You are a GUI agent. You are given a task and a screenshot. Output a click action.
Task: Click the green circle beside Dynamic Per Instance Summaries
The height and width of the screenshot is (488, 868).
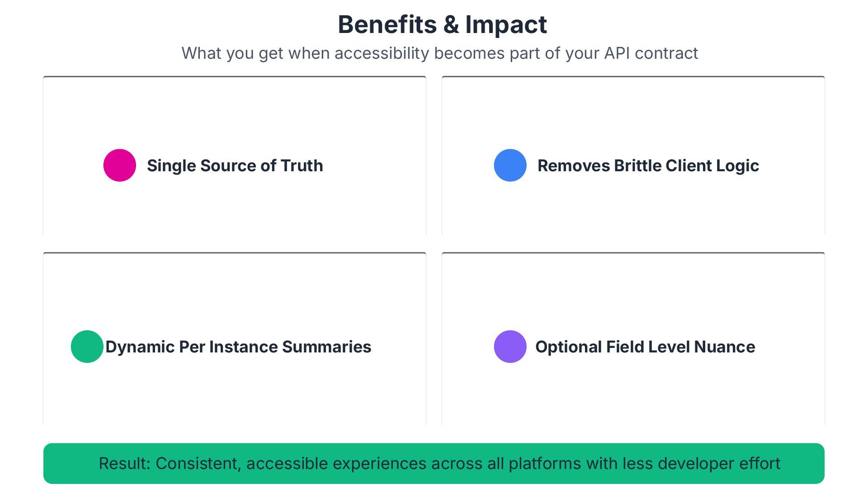point(87,347)
